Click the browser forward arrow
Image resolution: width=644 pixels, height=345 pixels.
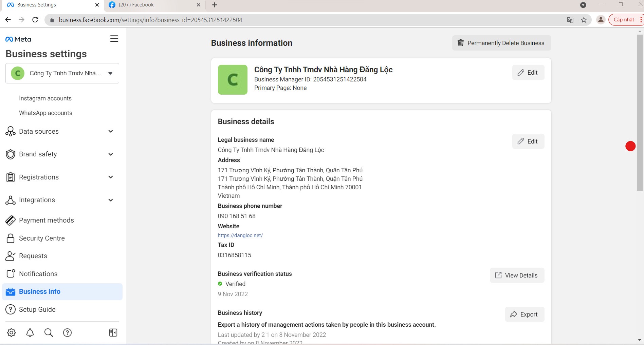pos(21,20)
